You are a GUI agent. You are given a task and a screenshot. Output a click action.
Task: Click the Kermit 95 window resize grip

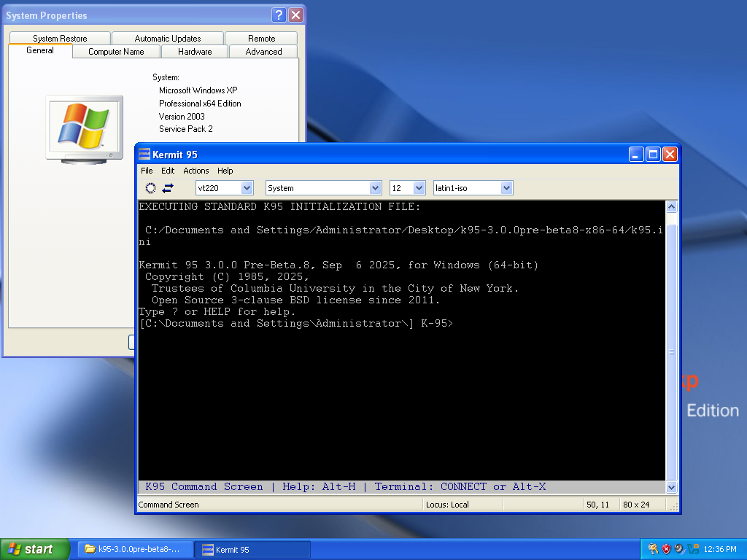(673, 507)
